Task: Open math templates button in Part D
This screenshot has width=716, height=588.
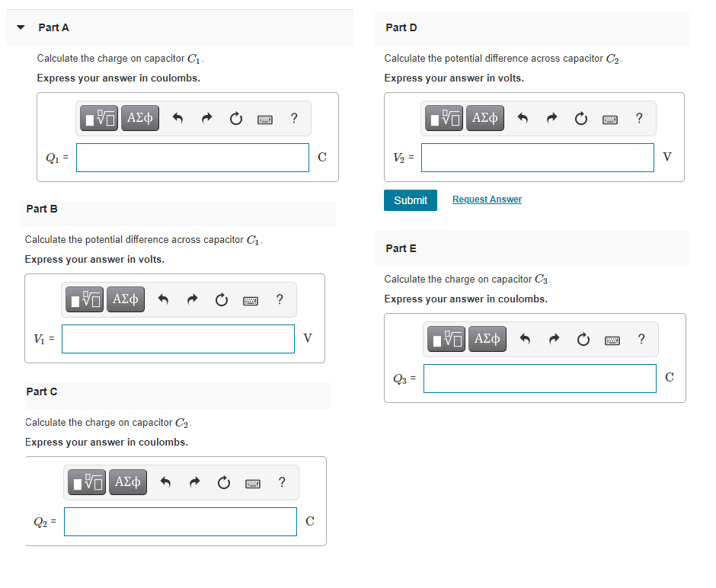Action: coord(444,118)
